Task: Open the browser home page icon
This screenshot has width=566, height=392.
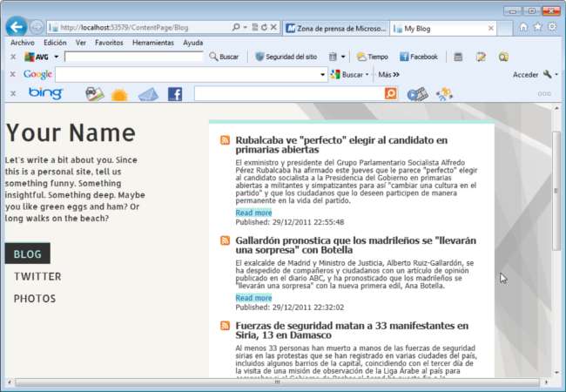Action: (x=523, y=27)
